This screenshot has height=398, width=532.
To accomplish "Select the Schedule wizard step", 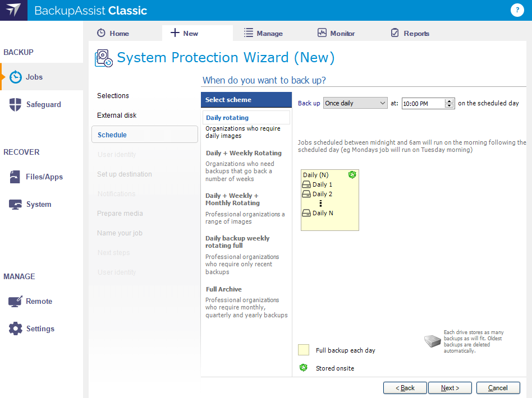I will pyautogui.click(x=145, y=135).
